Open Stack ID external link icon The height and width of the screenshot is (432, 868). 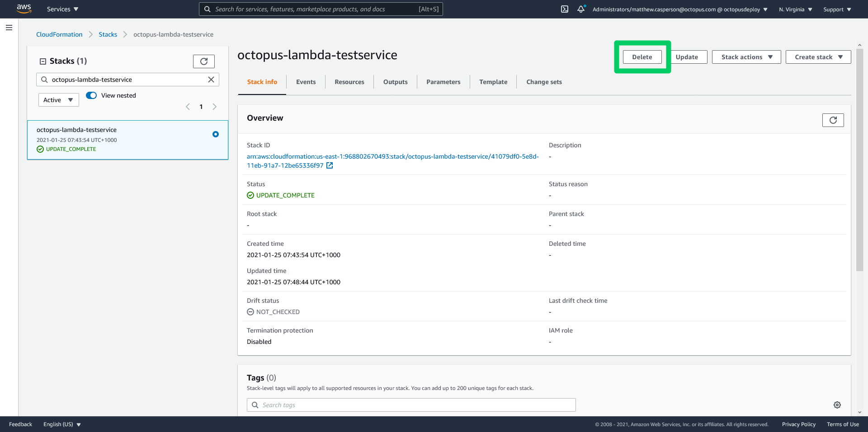330,165
